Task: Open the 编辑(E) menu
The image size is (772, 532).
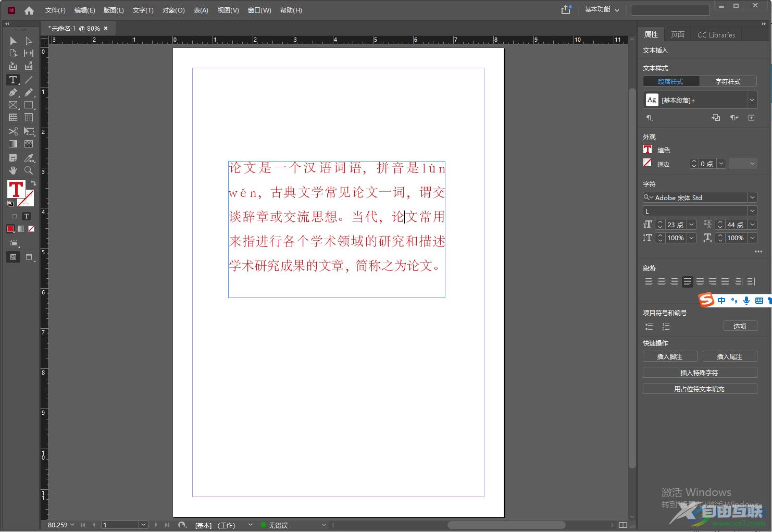Action: 85,10
